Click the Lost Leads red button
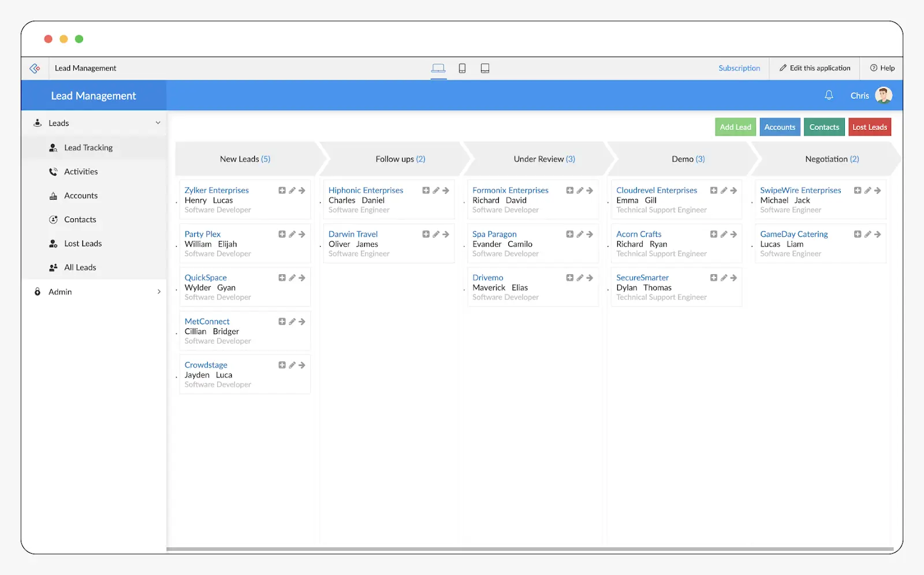The height and width of the screenshot is (575, 924). 870,126
